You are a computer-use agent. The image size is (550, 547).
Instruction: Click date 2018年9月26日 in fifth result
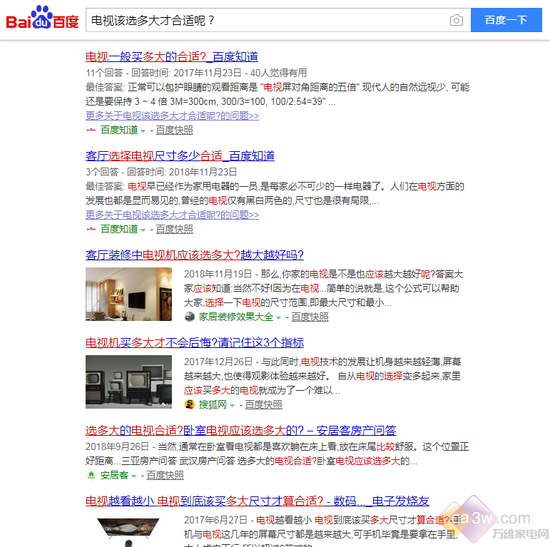(117, 446)
